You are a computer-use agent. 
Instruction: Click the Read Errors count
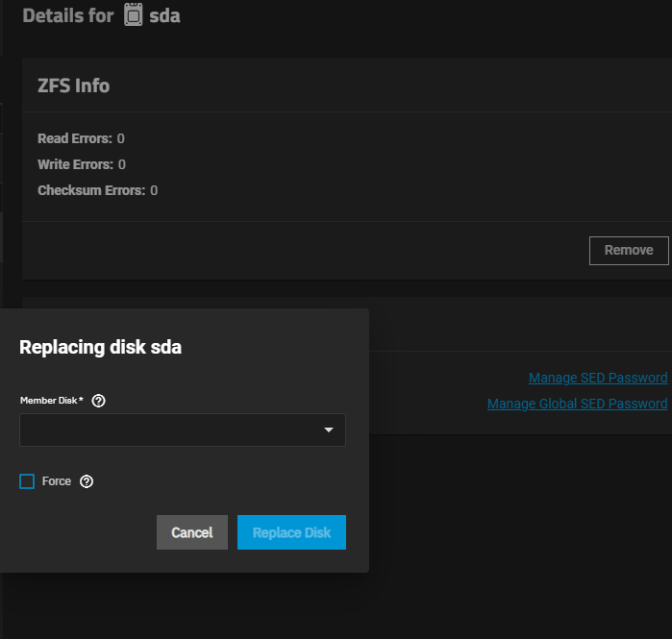[121, 139]
